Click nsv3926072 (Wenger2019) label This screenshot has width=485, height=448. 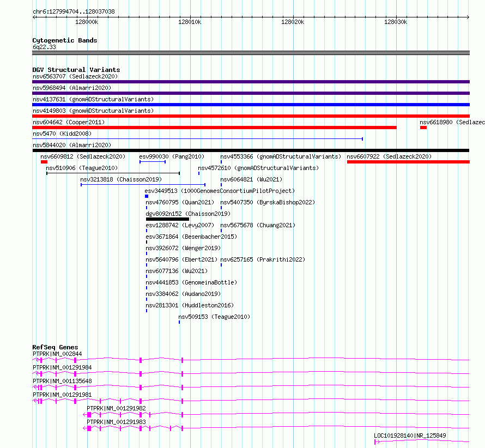coord(183,248)
